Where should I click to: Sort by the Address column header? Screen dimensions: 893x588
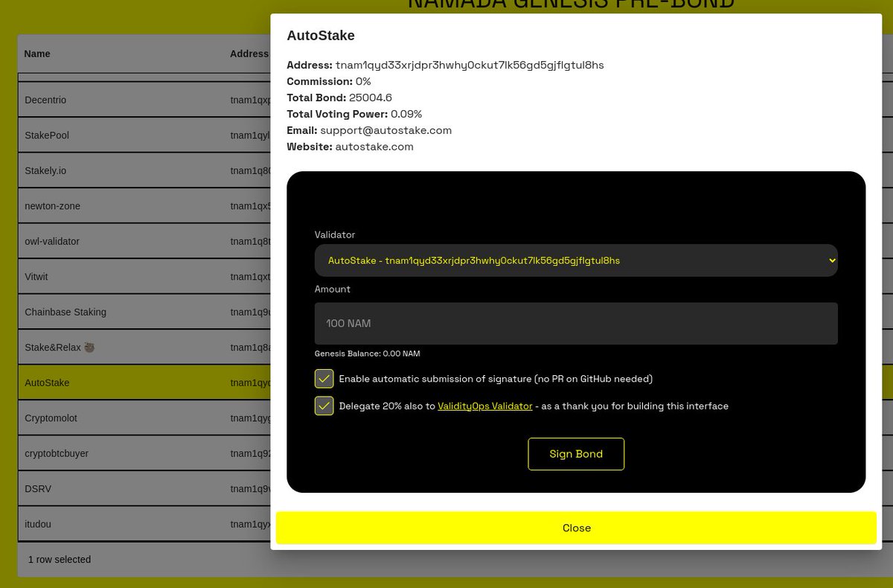coord(249,54)
